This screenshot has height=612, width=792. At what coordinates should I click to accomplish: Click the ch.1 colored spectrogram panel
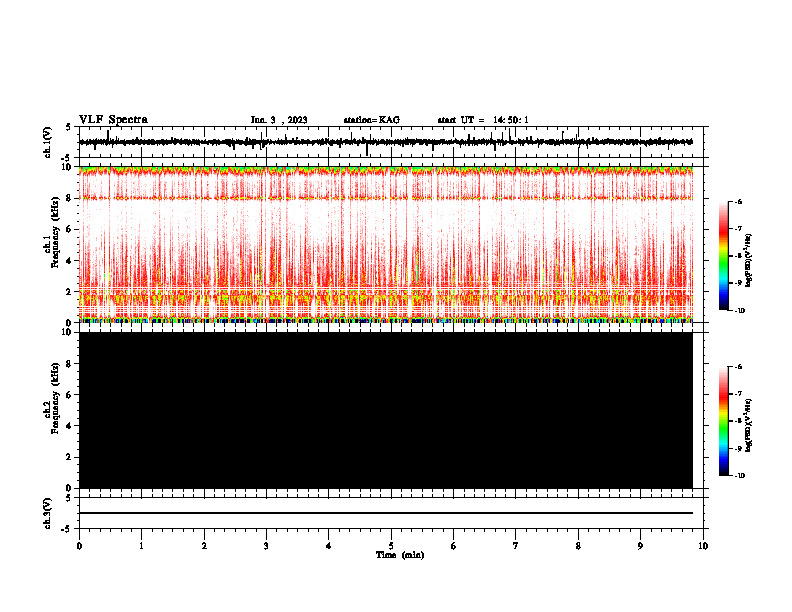385,244
